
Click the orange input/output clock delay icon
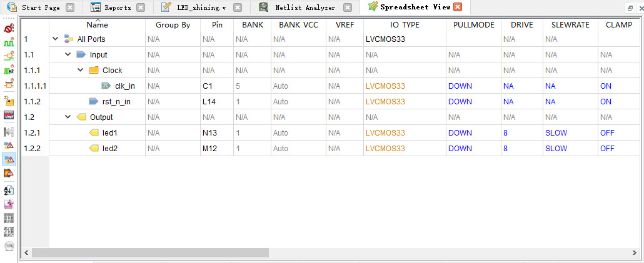tap(9, 56)
